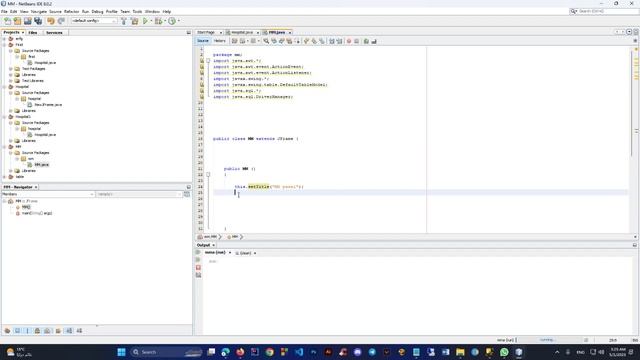640x360 pixels.
Task: Click the Shift Line Left editor icon
Action: (x=332, y=41)
